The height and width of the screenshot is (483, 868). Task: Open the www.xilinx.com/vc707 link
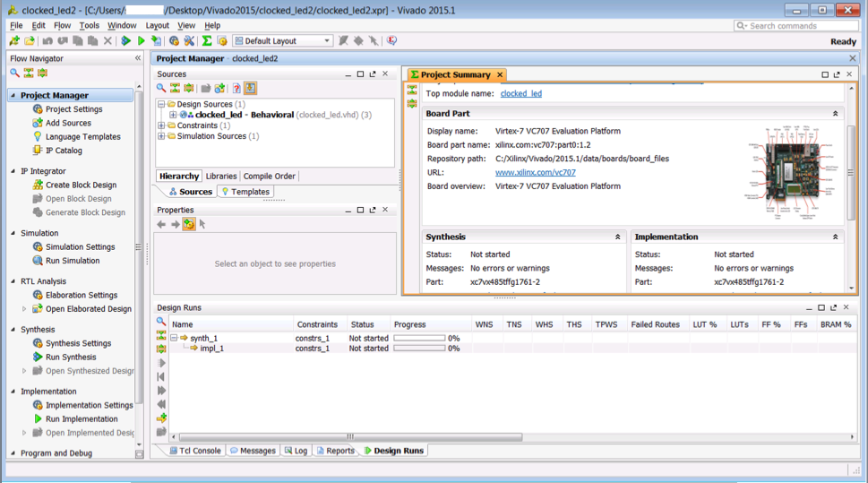pyautogui.click(x=536, y=172)
